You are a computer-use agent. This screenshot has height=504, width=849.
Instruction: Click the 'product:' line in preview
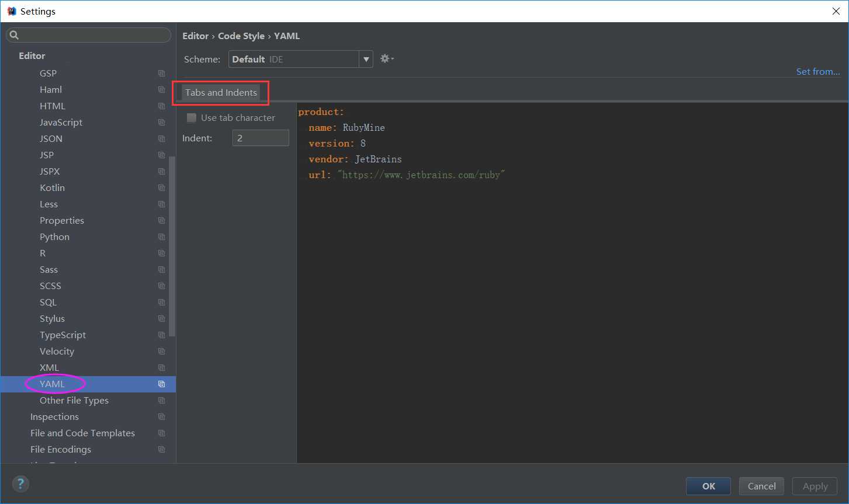pos(321,112)
